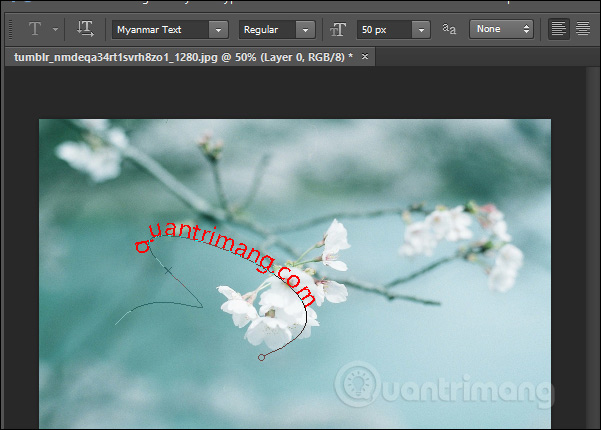
Task: Open the None anti-aliasing dropdown
Action: (x=501, y=29)
